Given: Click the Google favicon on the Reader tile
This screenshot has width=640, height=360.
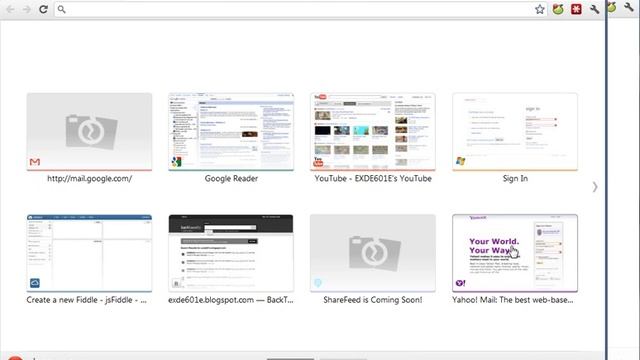Looking at the screenshot, I should [x=176, y=162].
